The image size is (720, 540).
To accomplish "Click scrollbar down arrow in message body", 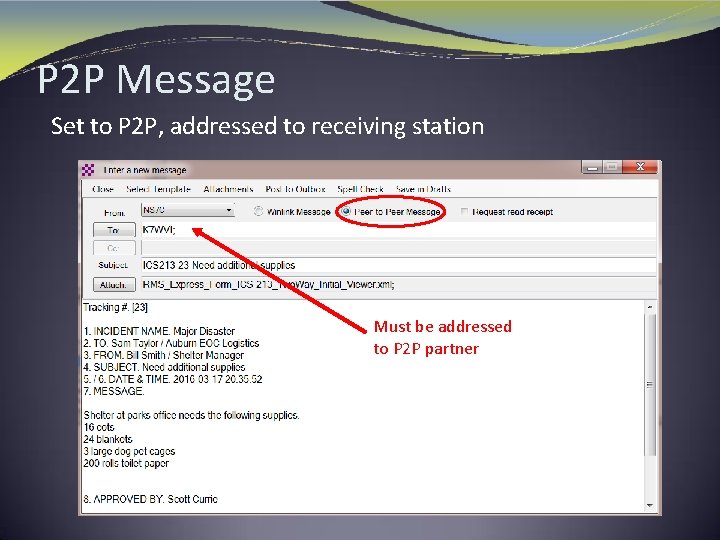I will coord(650,506).
